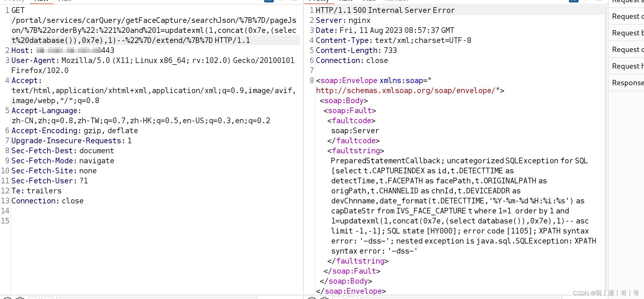Click the closing </soap:Fault> tag
Viewport: 644px width, 299px height.
pyautogui.click(x=352, y=271)
